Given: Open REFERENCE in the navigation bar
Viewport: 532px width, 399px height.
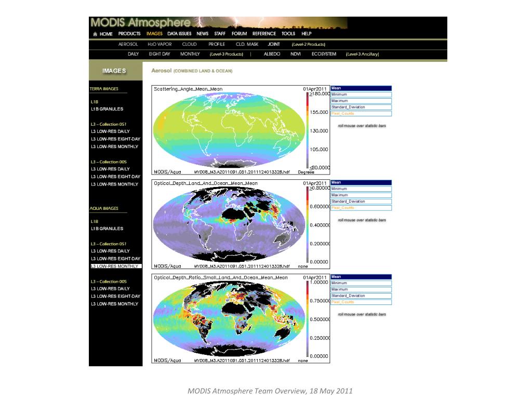Looking at the screenshot, I should point(264,34).
